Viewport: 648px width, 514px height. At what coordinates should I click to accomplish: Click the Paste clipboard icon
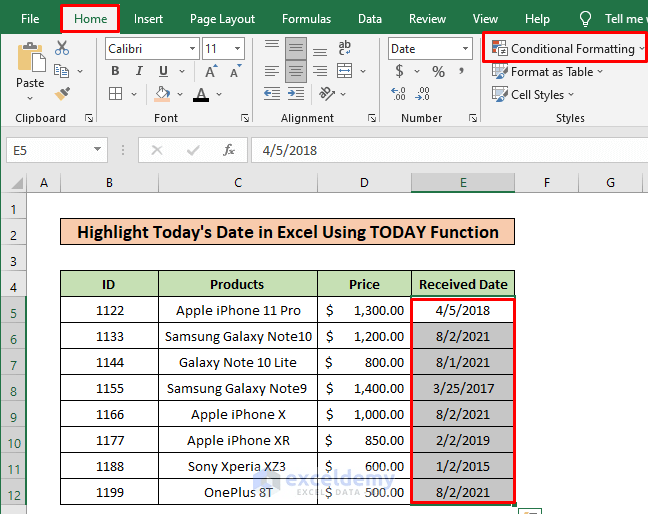pyautogui.click(x=31, y=58)
